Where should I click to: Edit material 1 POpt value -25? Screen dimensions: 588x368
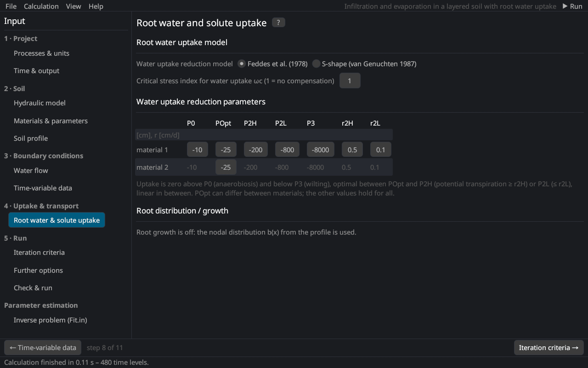point(226,150)
